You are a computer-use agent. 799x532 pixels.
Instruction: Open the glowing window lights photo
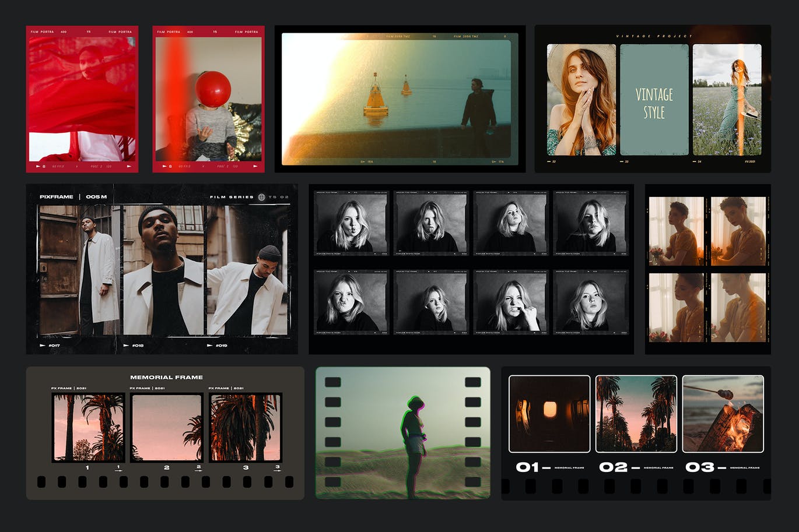point(549,414)
